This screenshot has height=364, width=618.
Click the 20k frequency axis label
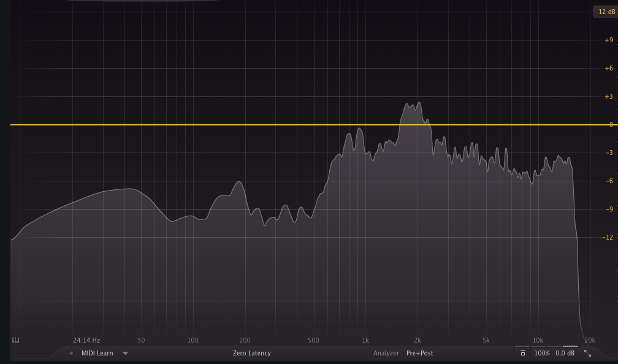point(589,340)
